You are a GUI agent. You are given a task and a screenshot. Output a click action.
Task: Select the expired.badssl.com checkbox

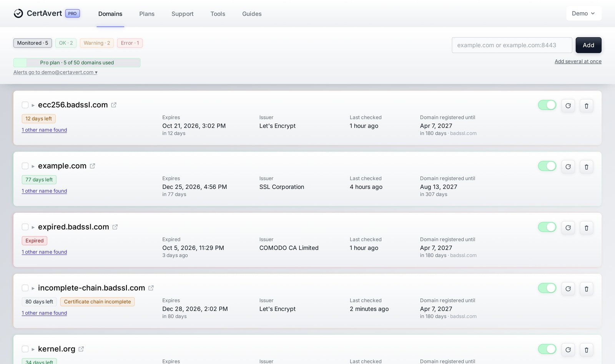(x=25, y=227)
